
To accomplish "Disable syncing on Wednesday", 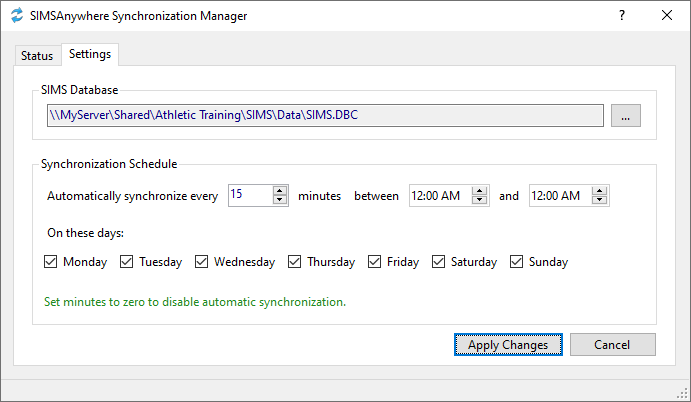I will pos(201,262).
